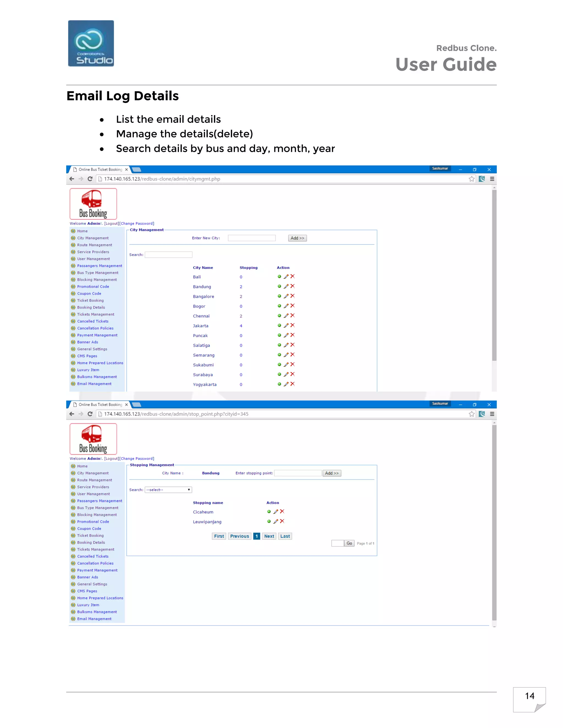This screenshot has height=728, width=563.
Task: Toggle the Yogyakarta status dot
Action: 280,384
